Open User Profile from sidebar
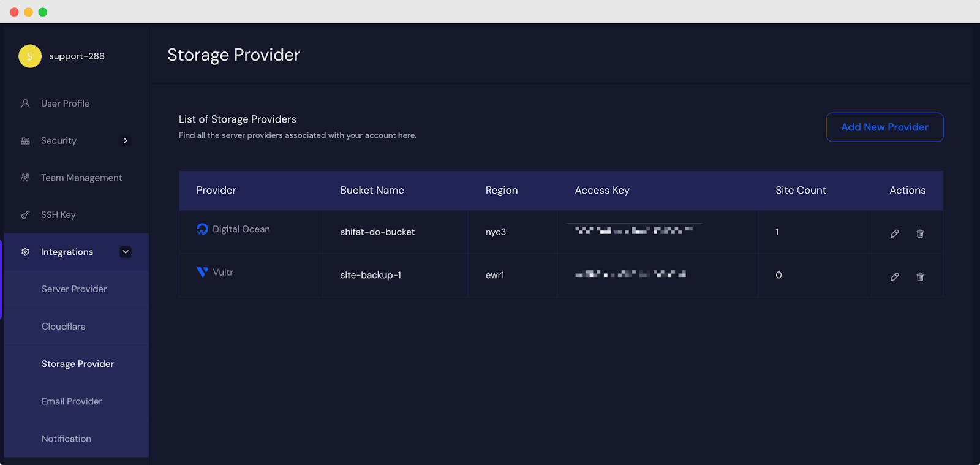980x465 pixels. coord(65,104)
